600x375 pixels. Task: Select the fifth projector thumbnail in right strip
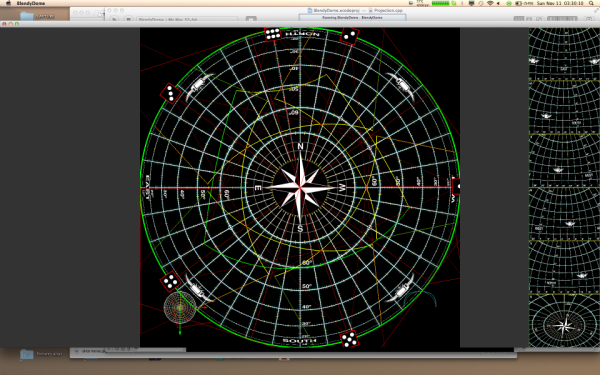pos(564,267)
